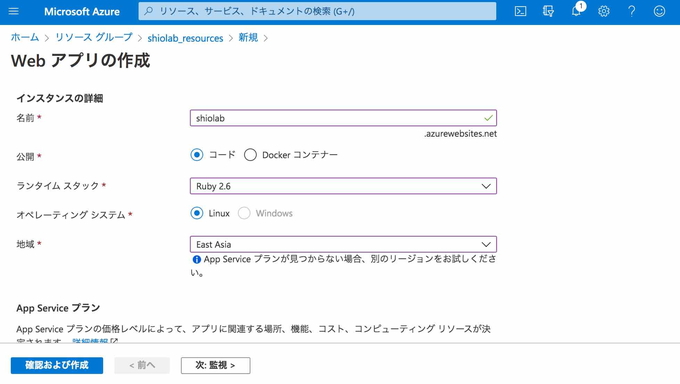This screenshot has width=680, height=384.
Task: Open Cloud Shell from the top bar
Action: (x=520, y=11)
